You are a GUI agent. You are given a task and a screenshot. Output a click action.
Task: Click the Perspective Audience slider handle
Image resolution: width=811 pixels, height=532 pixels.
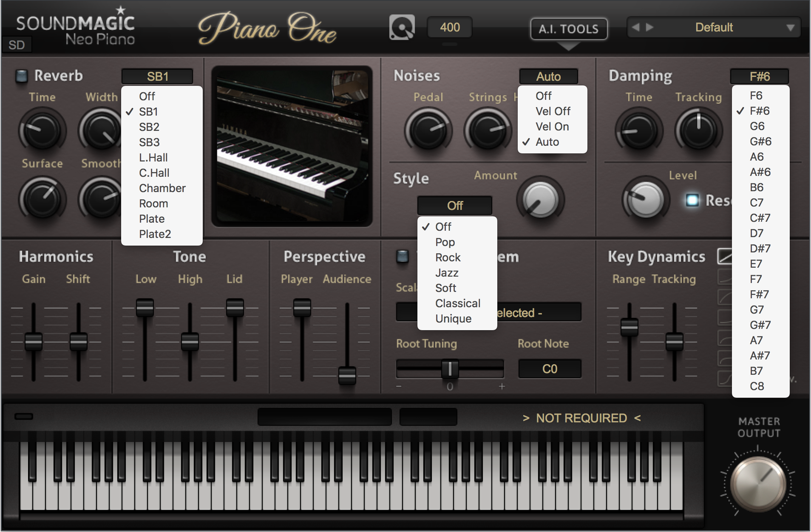[x=347, y=375]
